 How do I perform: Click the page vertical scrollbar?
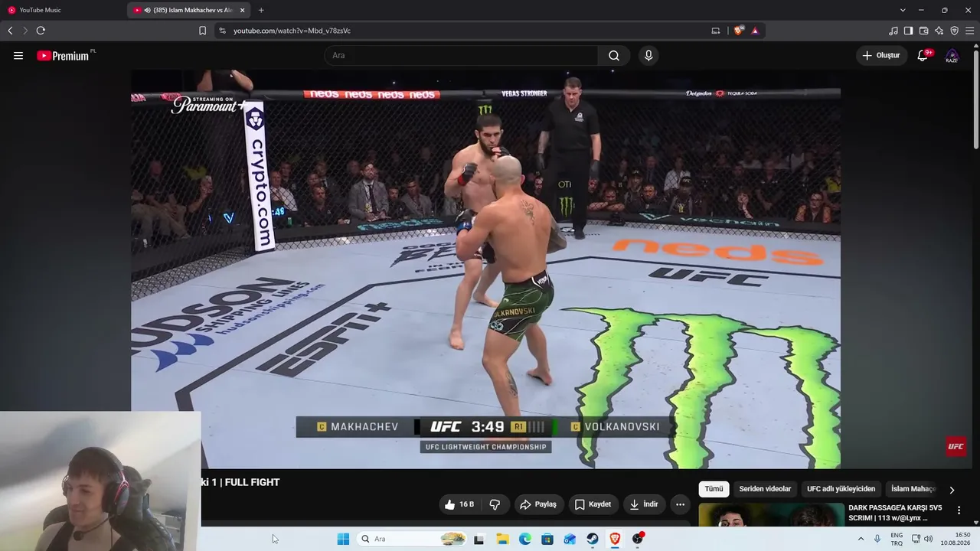coord(975,99)
